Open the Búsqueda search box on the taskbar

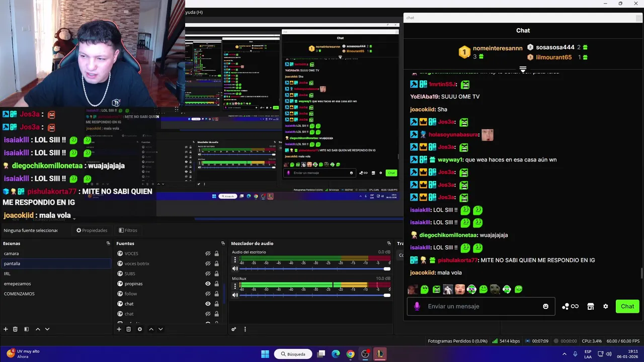(294, 354)
